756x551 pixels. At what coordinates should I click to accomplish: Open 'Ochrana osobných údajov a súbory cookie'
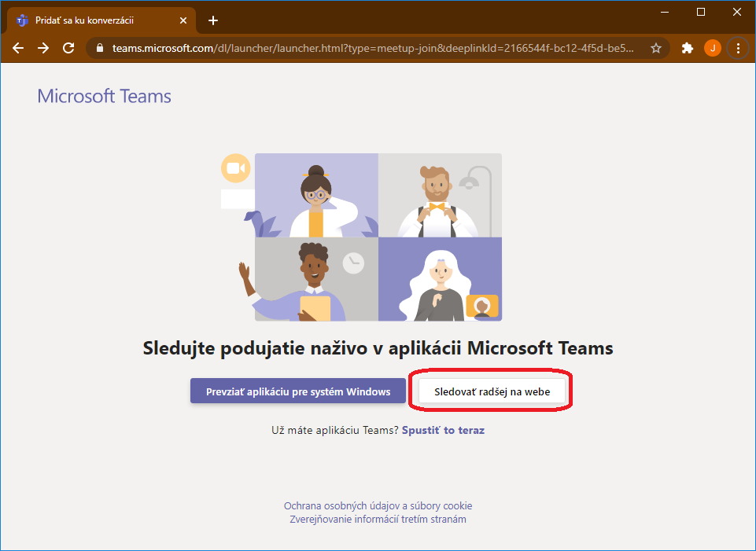click(378, 505)
